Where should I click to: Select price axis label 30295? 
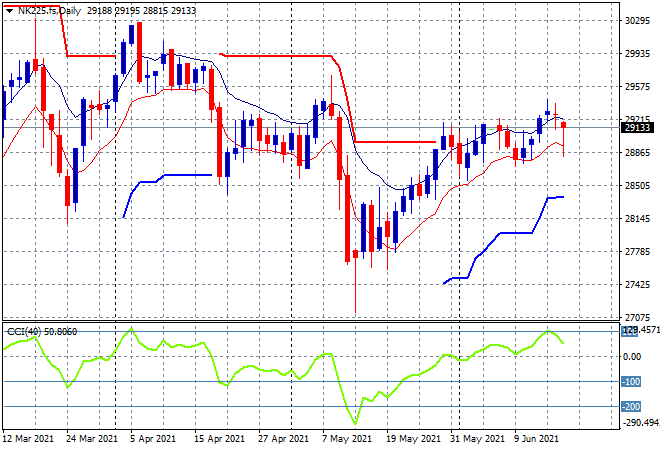[637, 21]
